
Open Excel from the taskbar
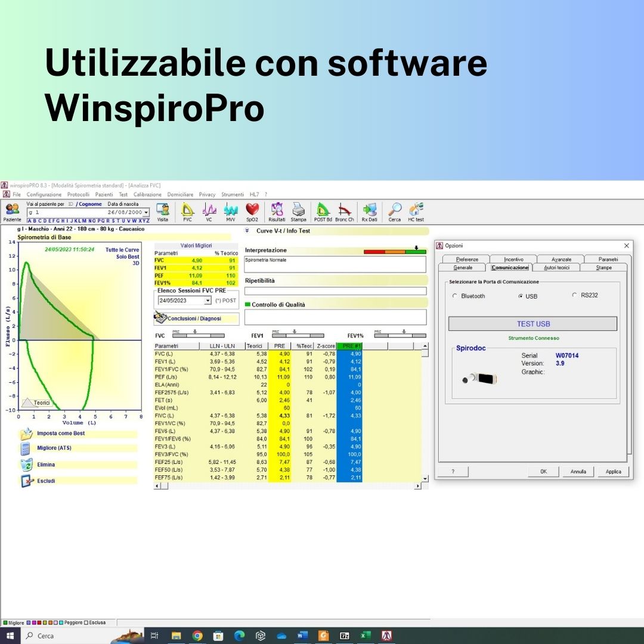click(365, 636)
